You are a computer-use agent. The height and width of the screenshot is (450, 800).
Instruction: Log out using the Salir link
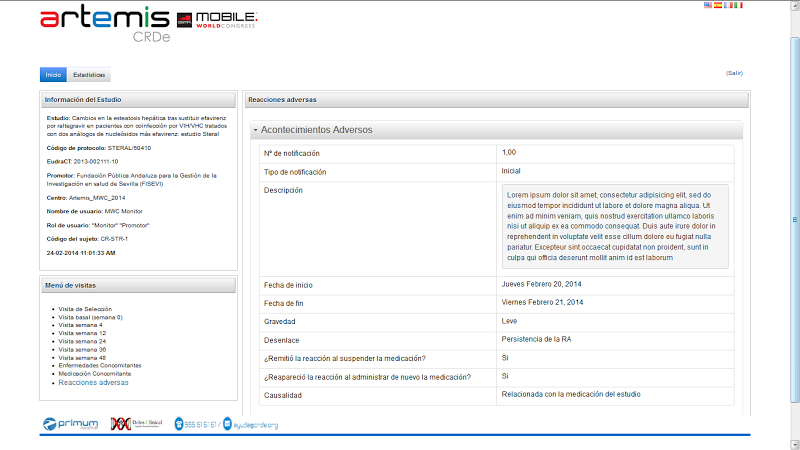point(734,73)
